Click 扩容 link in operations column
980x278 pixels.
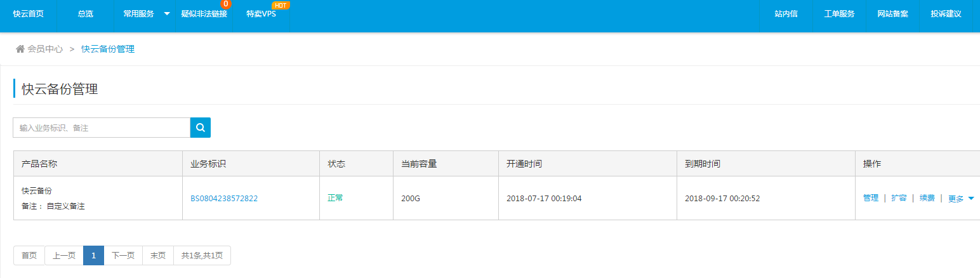899,198
